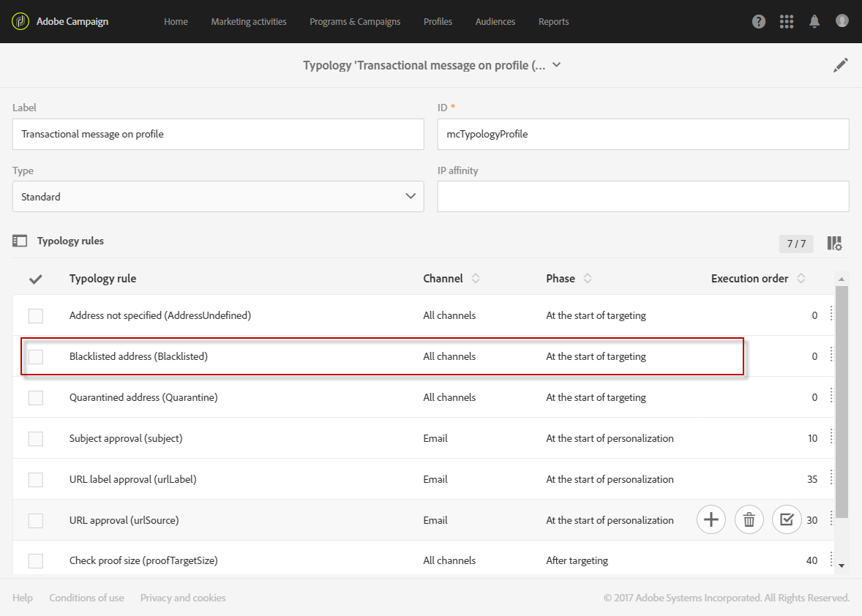Click into the IP affinity field
The height and width of the screenshot is (616, 862).
[x=643, y=197]
